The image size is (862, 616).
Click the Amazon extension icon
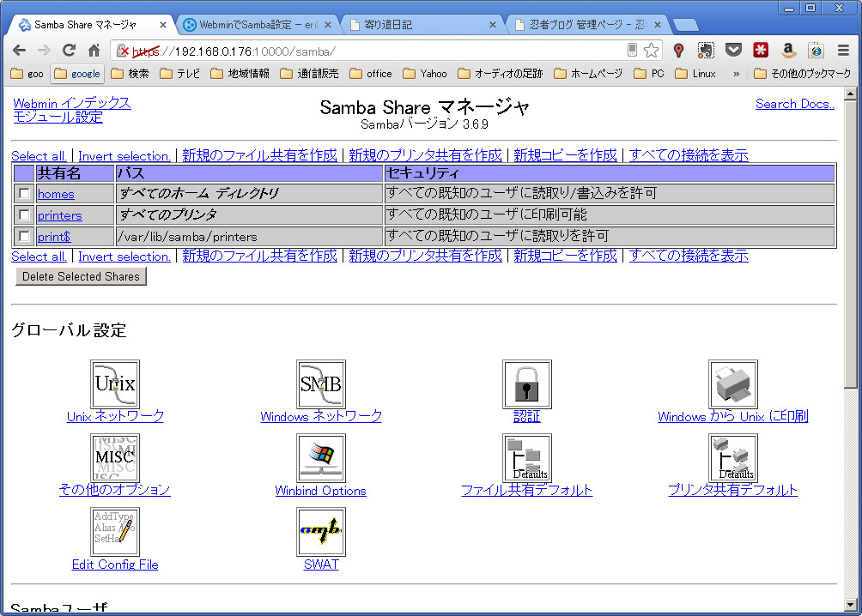coord(788,51)
